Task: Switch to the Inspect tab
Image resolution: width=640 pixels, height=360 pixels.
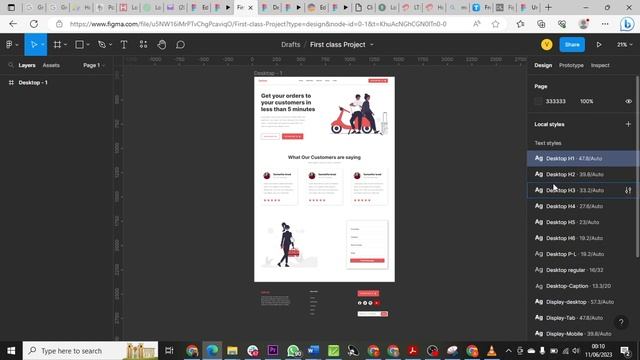Action: 600,65
